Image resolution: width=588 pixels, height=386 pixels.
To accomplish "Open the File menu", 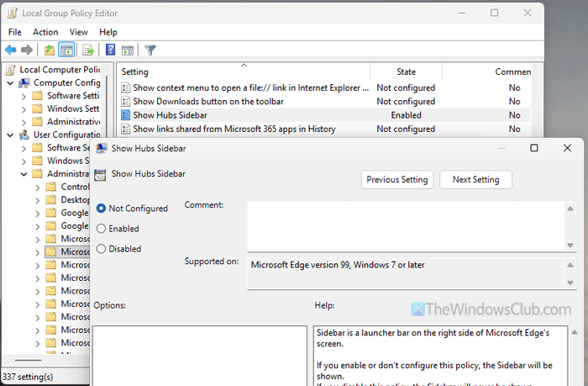I will [x=15, y=32].
